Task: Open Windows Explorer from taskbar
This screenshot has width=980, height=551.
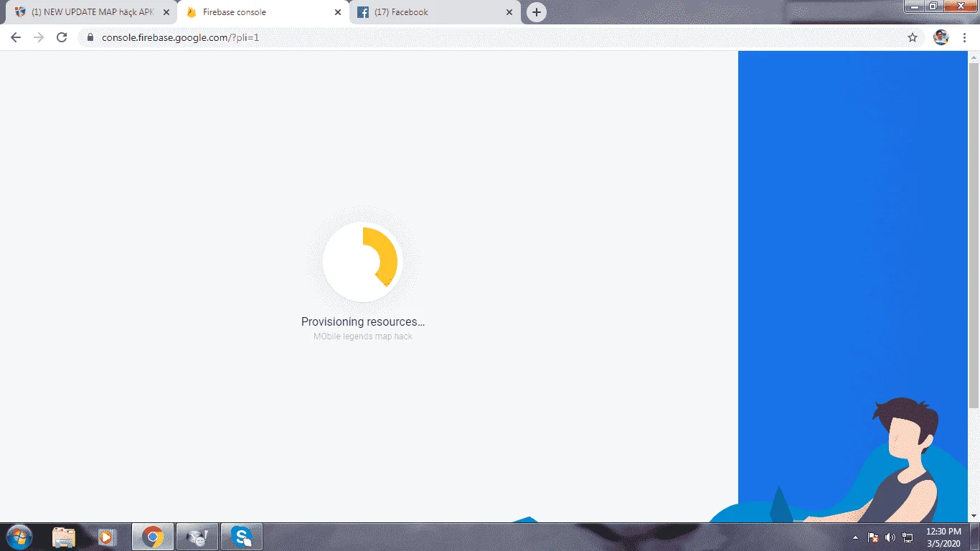Action: pyautogui.click(x=64, y=537)
